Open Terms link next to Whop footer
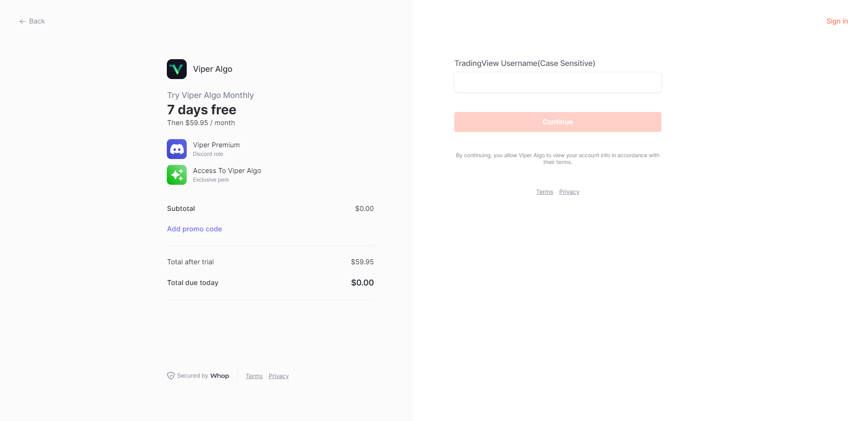 coord(254,376)
